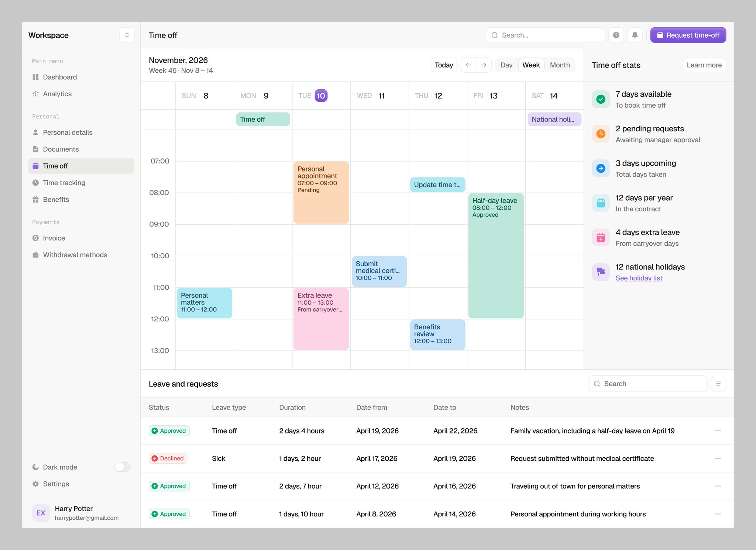This screenshot has height=550, width=756.
Task: Switch calendar to Month view
Action: tap(560, 65)
